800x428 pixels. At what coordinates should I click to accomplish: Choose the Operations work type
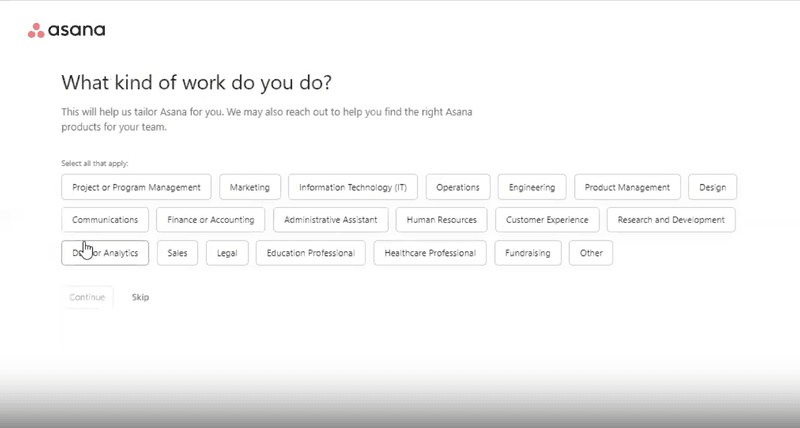point(457,187)
